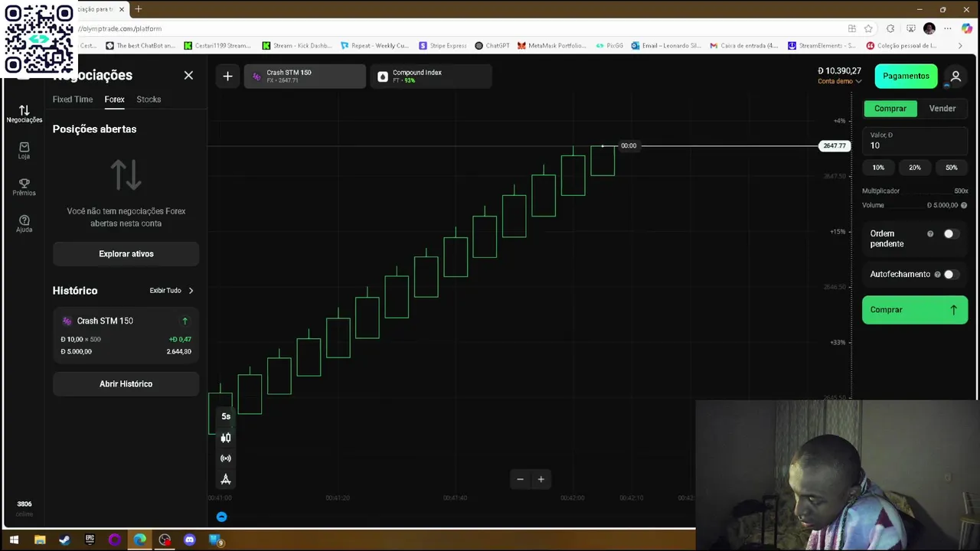This screenshot has width=980, height=551.
Task: Add a new asset tab with plus
Action: click(x=227, y=76)
